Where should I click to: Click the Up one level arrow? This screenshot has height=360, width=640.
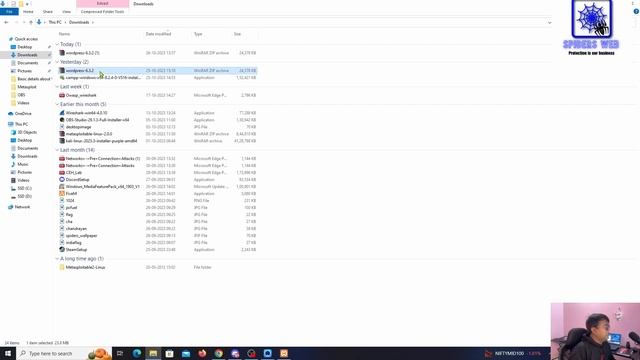31,22
